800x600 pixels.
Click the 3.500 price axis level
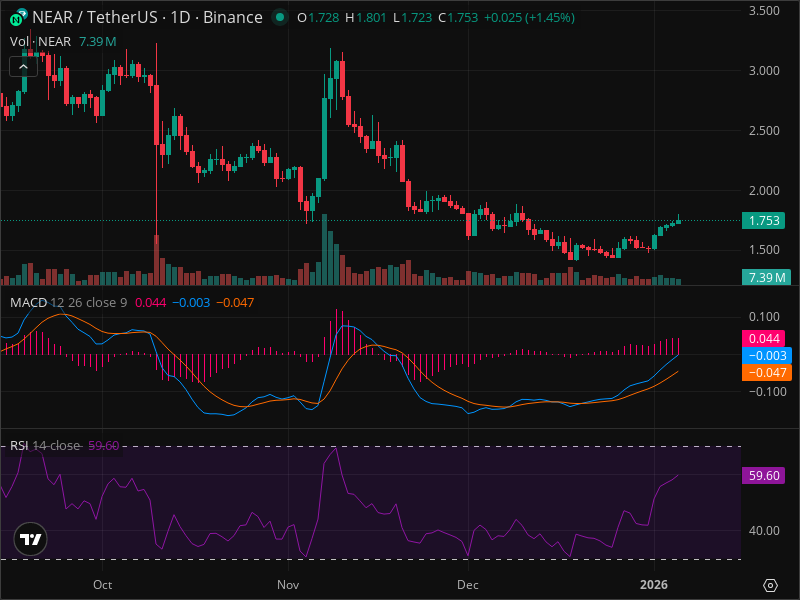[x=764, y=11]
